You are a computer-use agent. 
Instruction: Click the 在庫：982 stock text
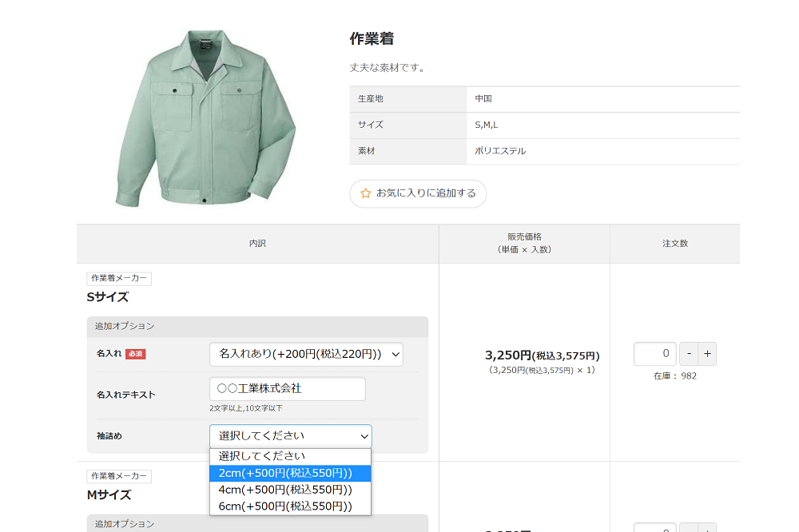click(x=675, y=376)
